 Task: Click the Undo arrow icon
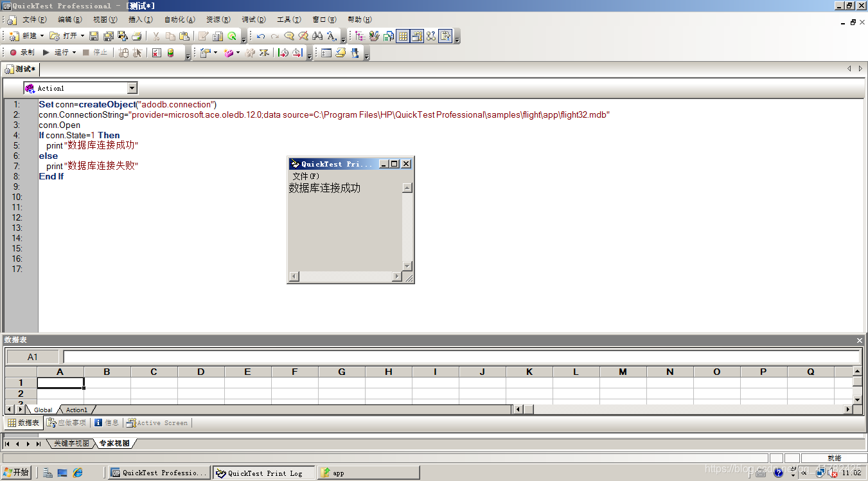[x=261, y=36]
